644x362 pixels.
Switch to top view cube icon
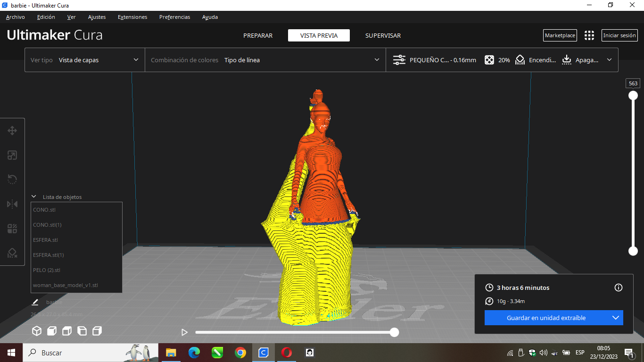67,331
